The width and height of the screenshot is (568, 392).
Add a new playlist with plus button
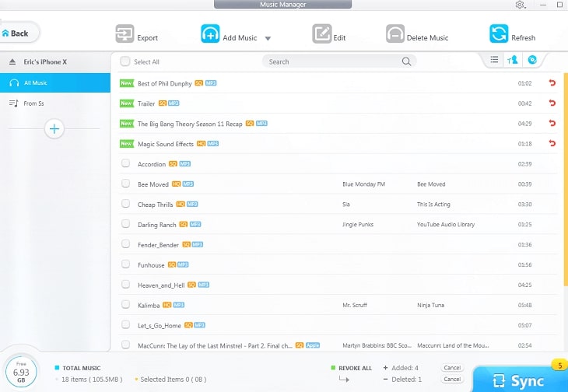point(54,129)
